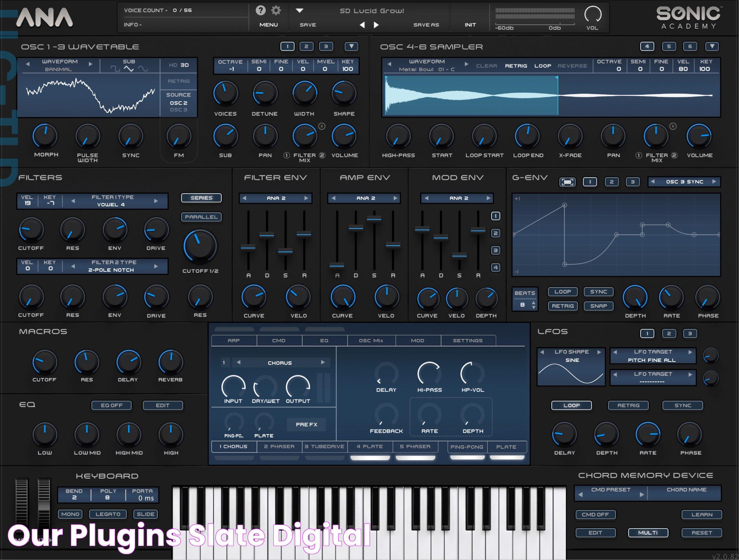Adjust mod envelope release slider
739x560 pixels.
pos(478,230)
